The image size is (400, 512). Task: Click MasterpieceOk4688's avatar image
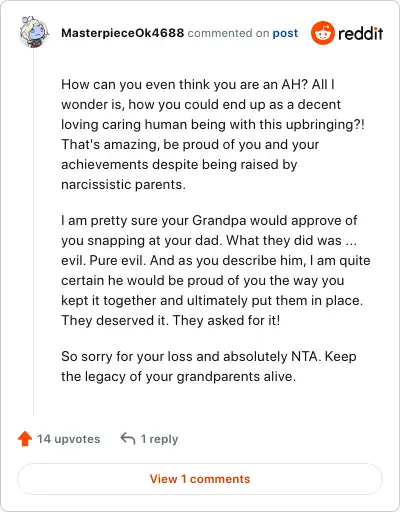[x=34, y=32]
